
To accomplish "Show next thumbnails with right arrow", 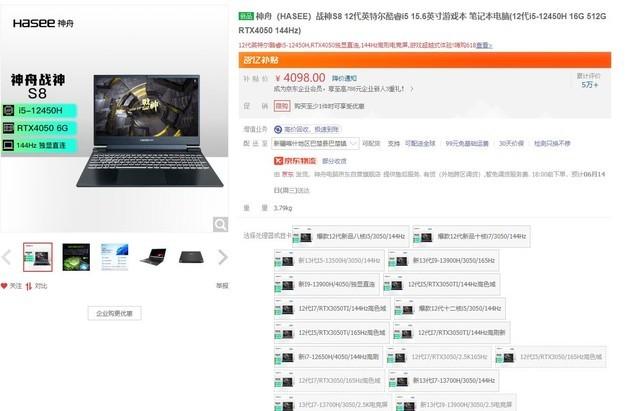I will click(222, 257).
